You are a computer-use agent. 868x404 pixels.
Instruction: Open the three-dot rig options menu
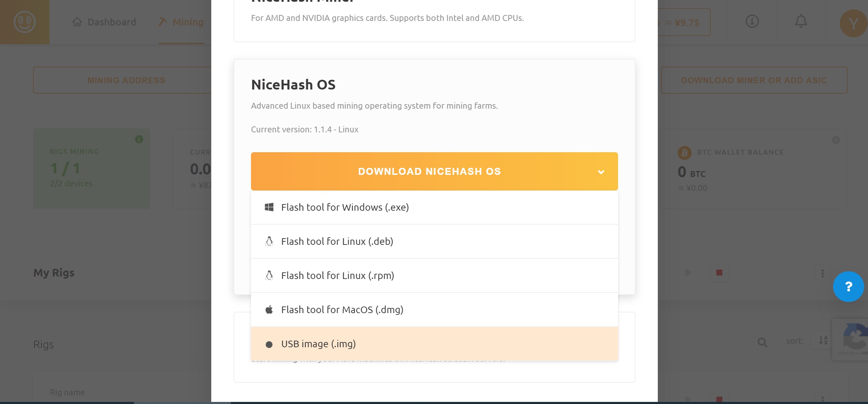tap(823, 273)
